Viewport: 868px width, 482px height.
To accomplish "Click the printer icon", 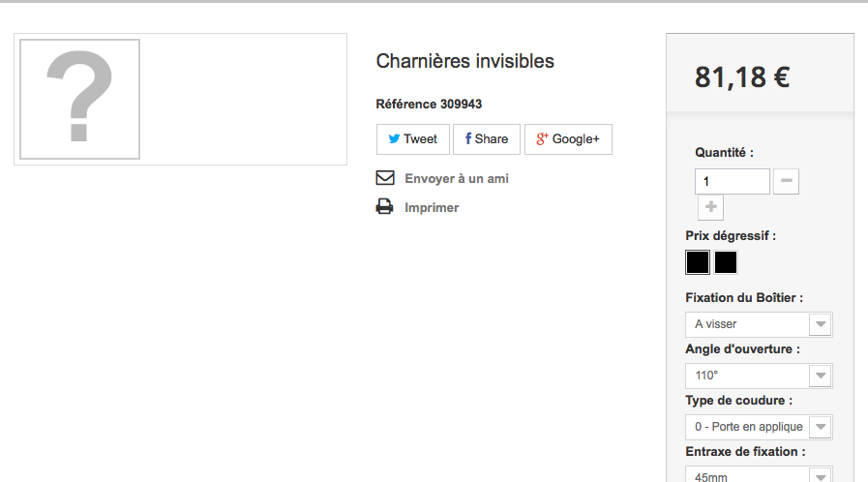I will click(x=385, y=207).
